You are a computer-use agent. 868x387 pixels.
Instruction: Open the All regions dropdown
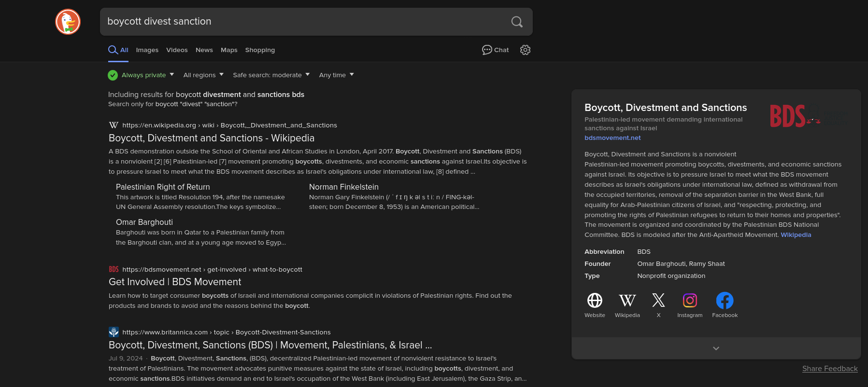pyautogui.click(x=203, y=75)
